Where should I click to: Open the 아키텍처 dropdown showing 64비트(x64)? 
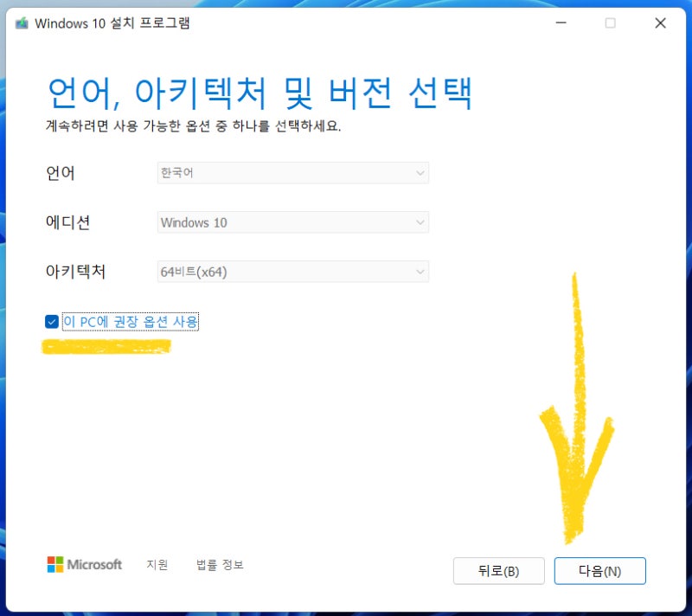[x=293, y=272]
